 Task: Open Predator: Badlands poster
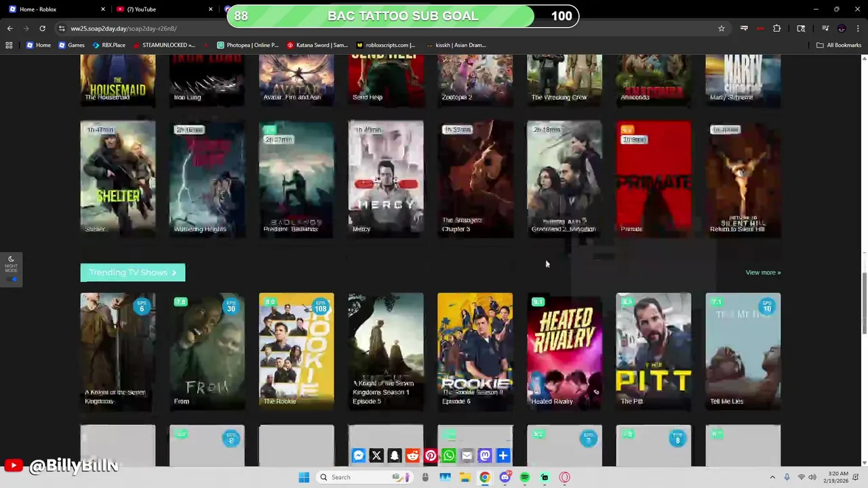296,179
